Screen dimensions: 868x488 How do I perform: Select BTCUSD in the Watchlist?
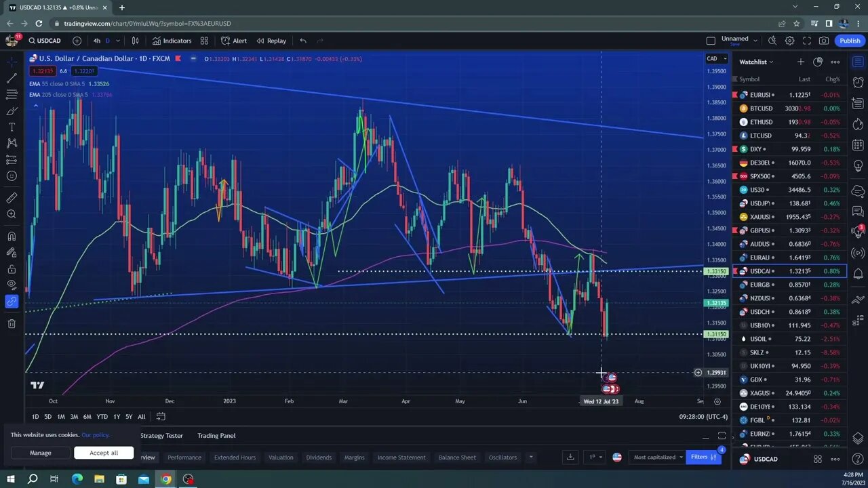click(790, 108)
